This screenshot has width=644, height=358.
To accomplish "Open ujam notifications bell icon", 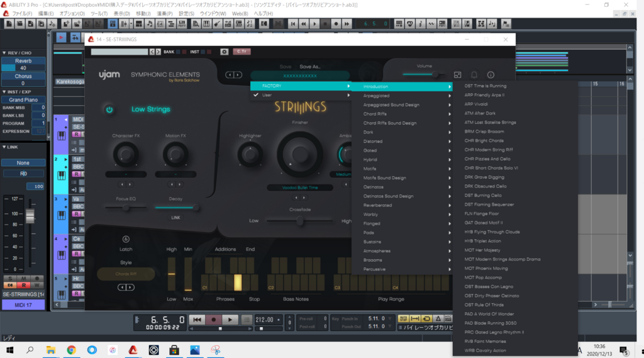I will tap(474, 75).
